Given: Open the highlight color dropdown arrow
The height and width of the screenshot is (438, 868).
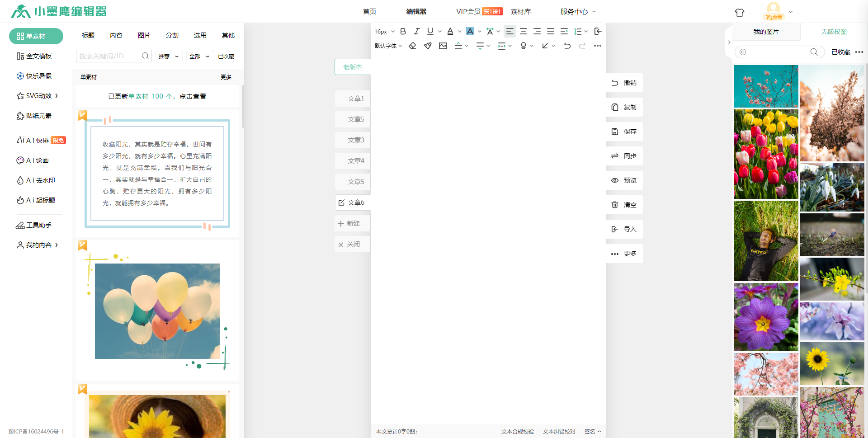Looking at the screenshot, I should pos(480,31).
